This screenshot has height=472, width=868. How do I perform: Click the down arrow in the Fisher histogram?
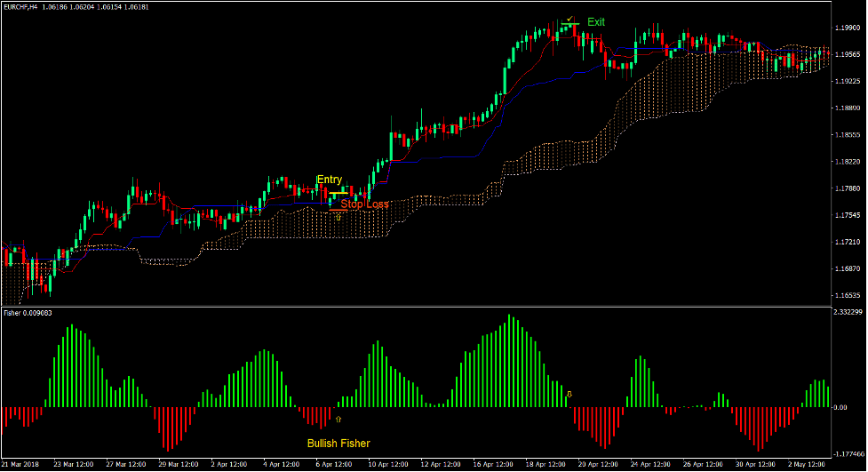pos(569,395)
